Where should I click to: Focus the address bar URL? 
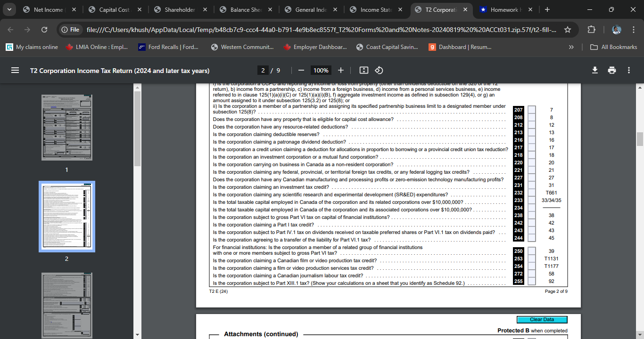tap(322, 30)
